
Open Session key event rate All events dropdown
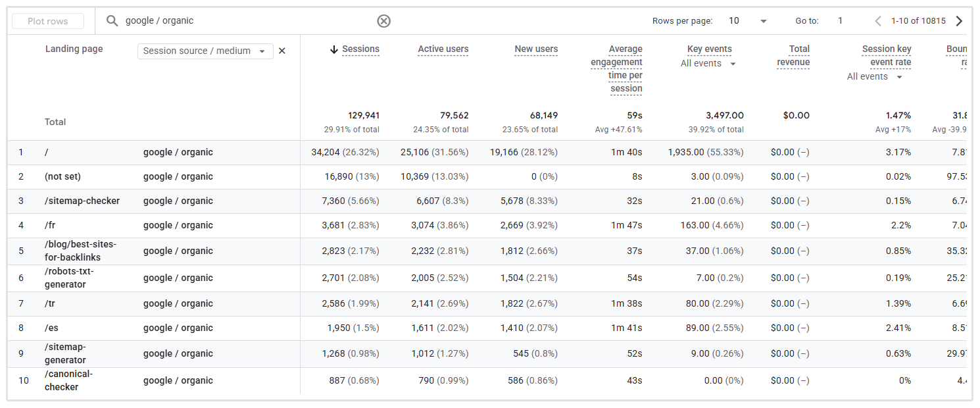875,77
